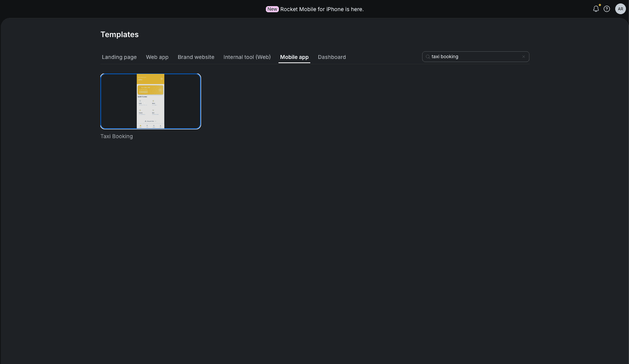Select the Brand website tab
The width and height of the screenshot is (629, 364).
(x=196, y=57)
